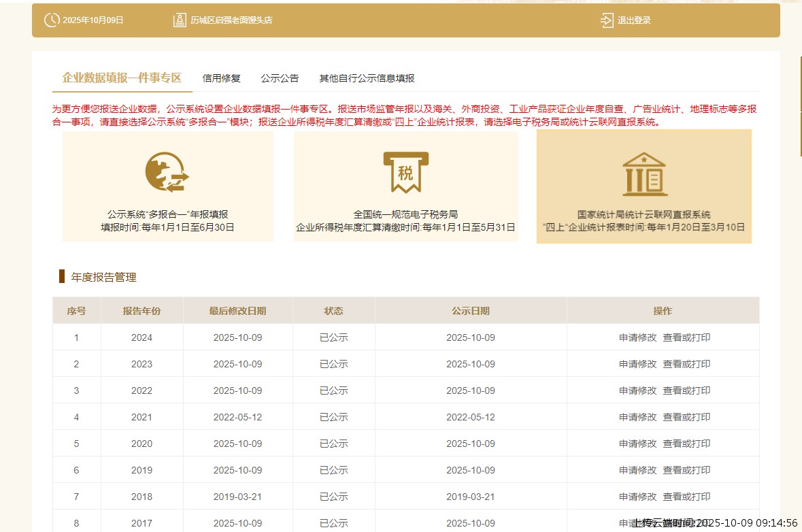802x532 pixels.
Task: Open the 公示公告 tab
Action: pos(280,78)
